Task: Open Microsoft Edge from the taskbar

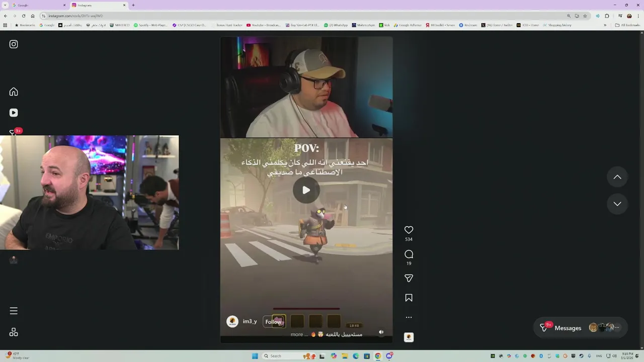Action: [356, 356]
